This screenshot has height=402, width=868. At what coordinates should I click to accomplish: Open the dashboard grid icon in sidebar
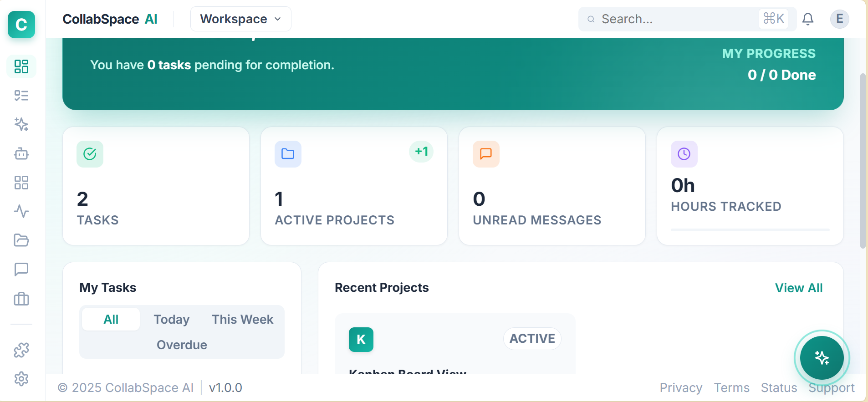click(21, 66)
